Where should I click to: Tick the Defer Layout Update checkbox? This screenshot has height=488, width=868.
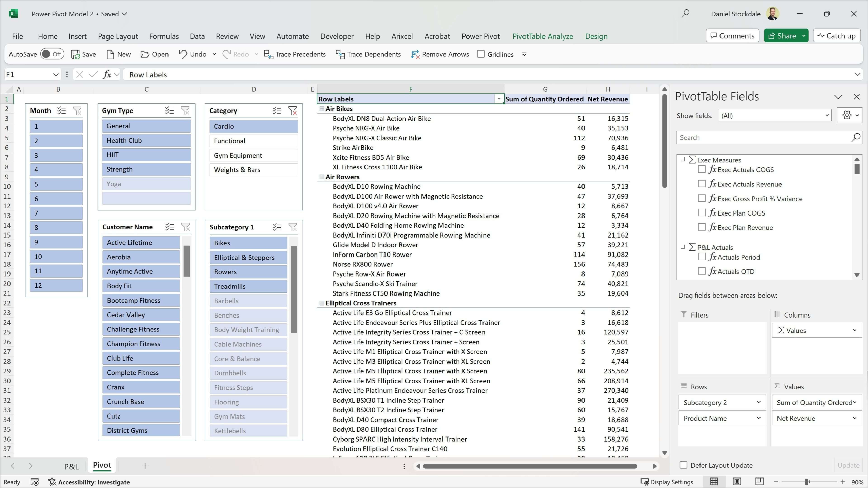coord(684,465)
